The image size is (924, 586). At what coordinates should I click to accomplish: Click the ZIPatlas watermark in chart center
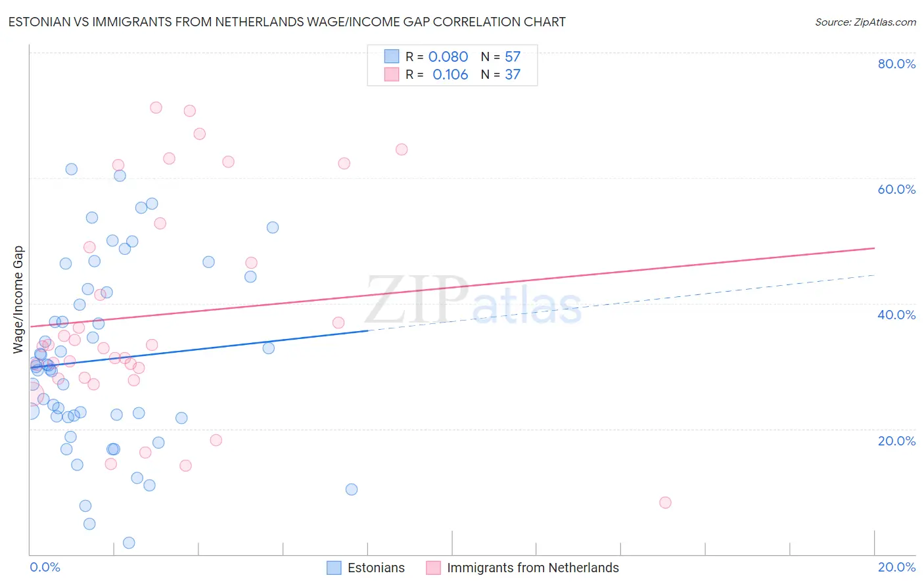point(473,301)
